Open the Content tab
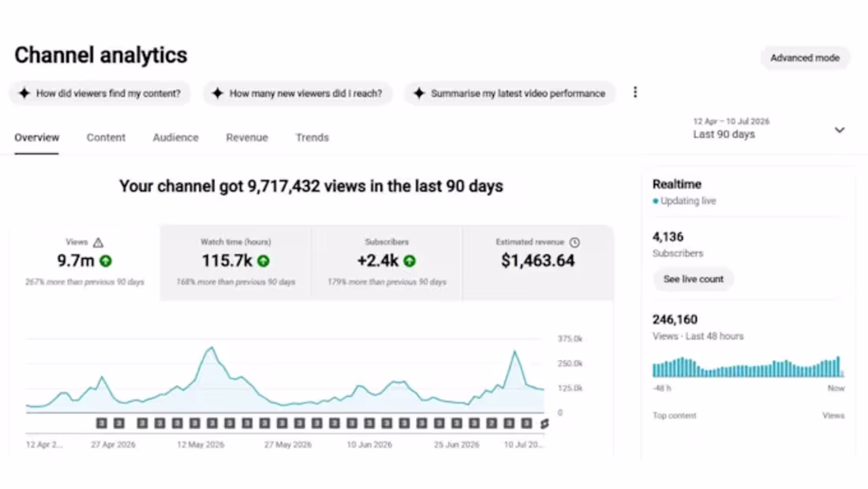Viewport: 868px width, 489px height. [x=106, y=138]
